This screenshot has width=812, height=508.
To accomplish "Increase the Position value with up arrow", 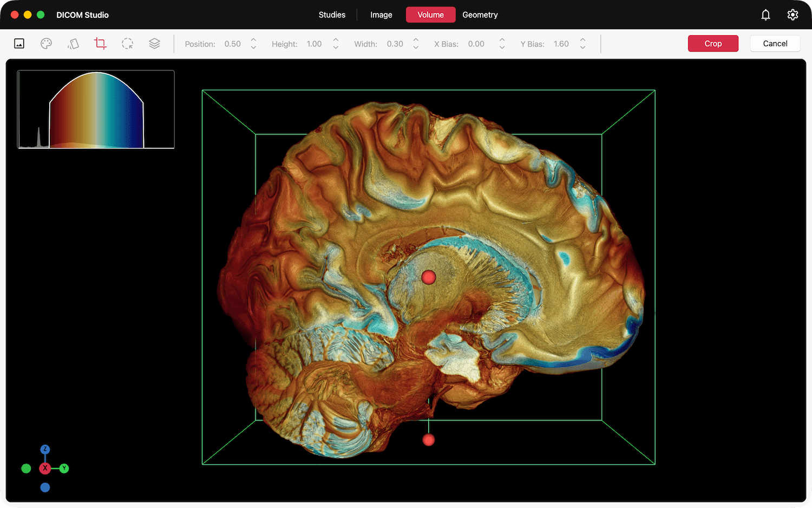I will (x=253, y=40).
